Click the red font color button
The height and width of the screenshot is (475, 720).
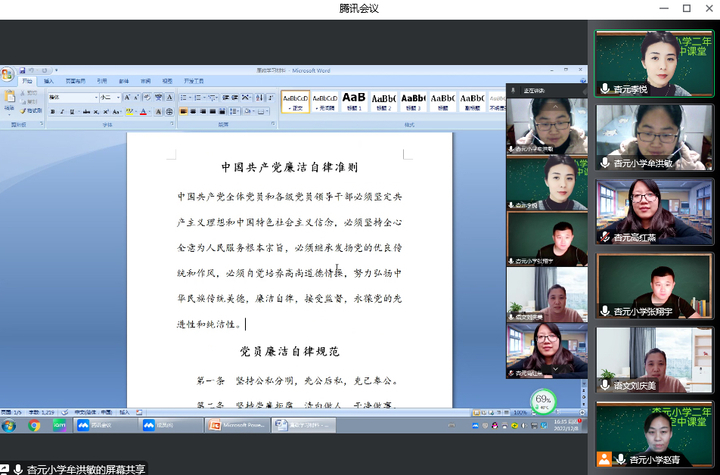[x=143, y=112]
